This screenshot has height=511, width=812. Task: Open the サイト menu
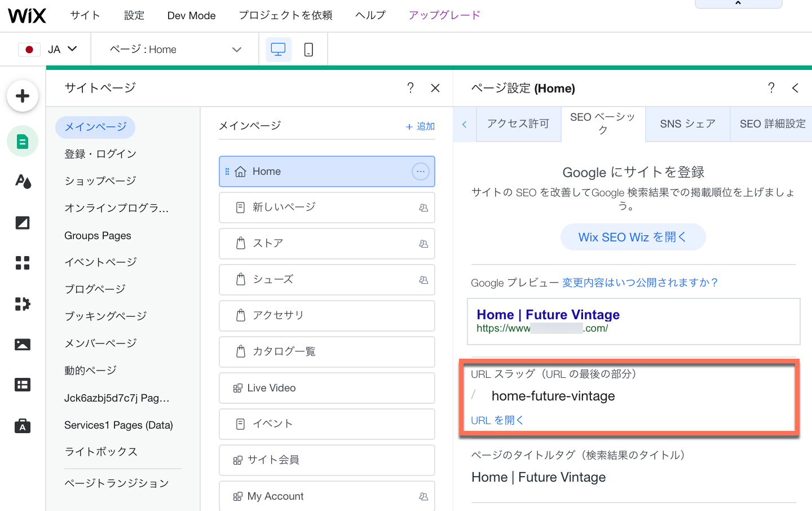coord(85,15)
